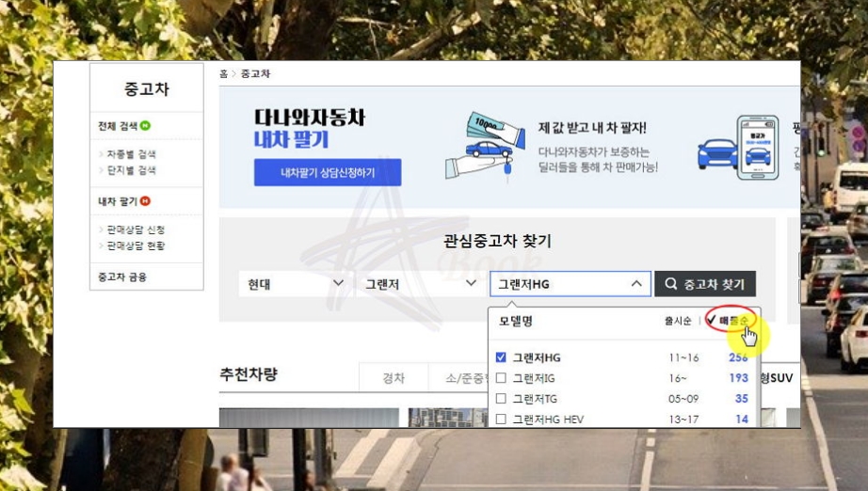The image size is (868, 491).
Task: Open 내차 팔기 in the sidebar
Action: coord(118,201)
